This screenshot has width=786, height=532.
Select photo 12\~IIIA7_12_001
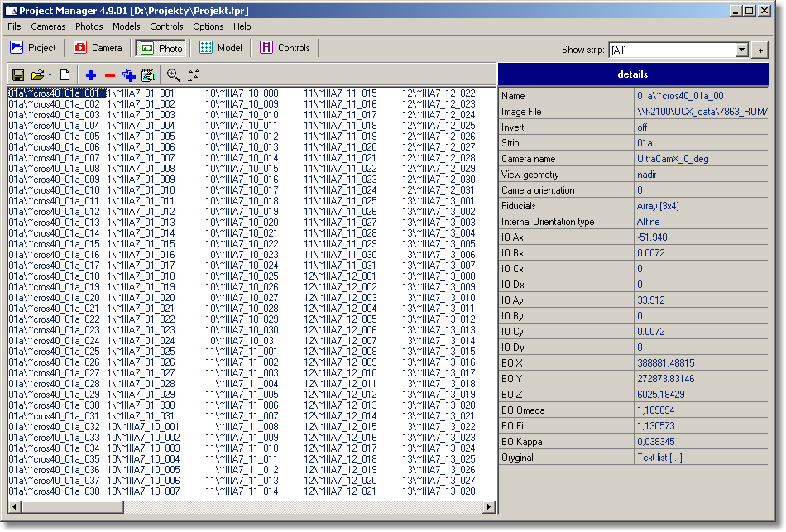[x=340, y=276]
